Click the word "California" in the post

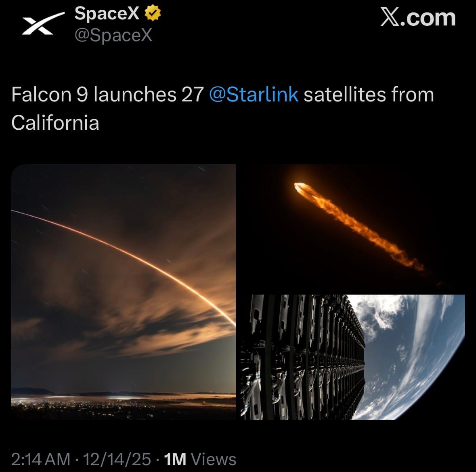55,122
